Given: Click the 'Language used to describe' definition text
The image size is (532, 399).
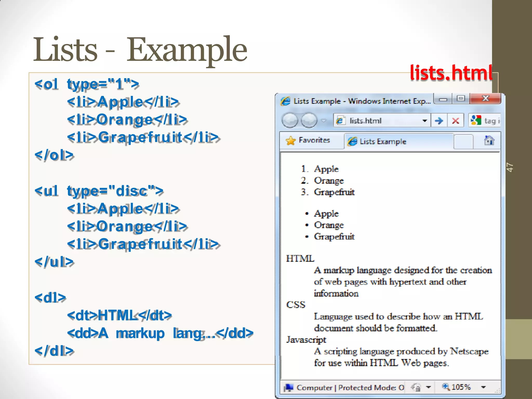Looking at the screenshot, I should (x=398, y=322).
